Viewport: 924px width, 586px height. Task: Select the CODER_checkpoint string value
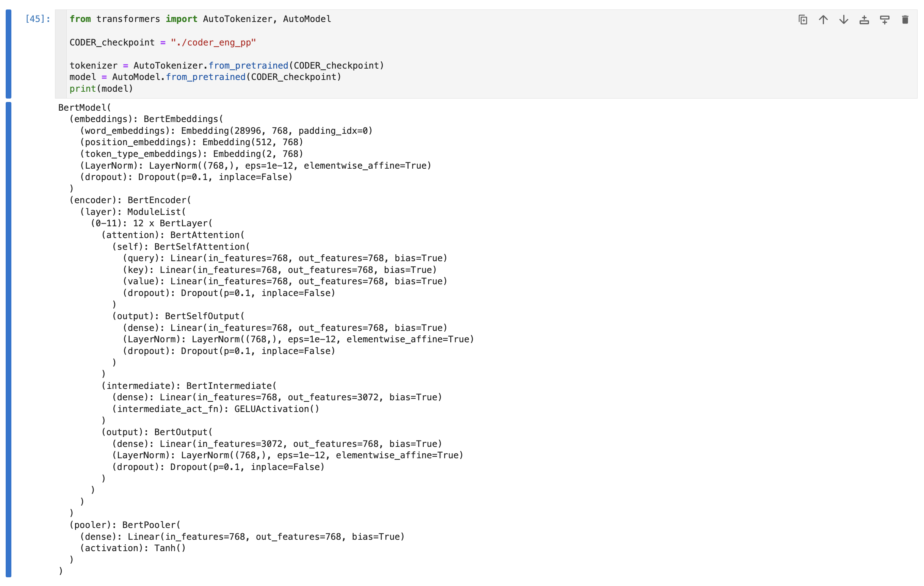coord(213,42)
